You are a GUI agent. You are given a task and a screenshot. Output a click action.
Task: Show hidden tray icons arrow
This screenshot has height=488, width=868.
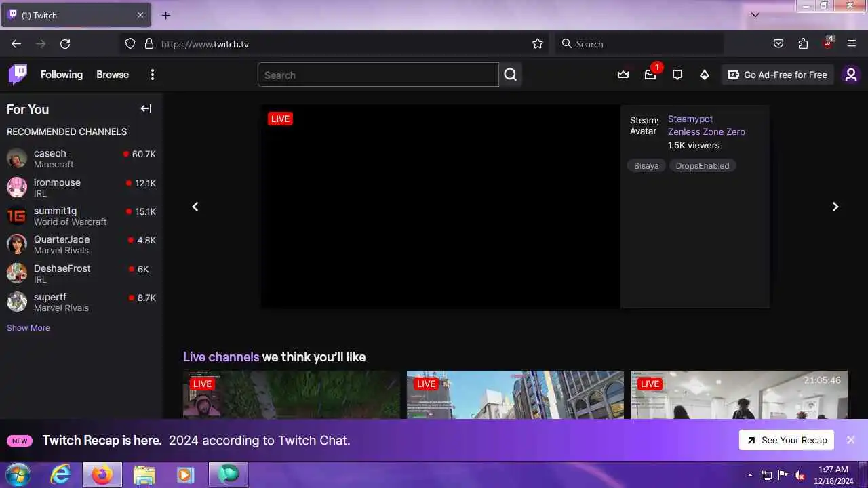(750, 475)
